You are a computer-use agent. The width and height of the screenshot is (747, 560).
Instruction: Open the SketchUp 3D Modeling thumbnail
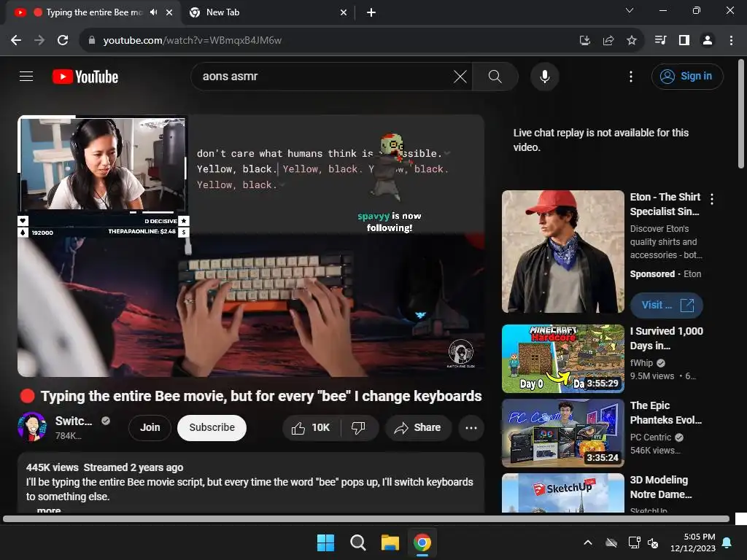[x=562, y=493]
